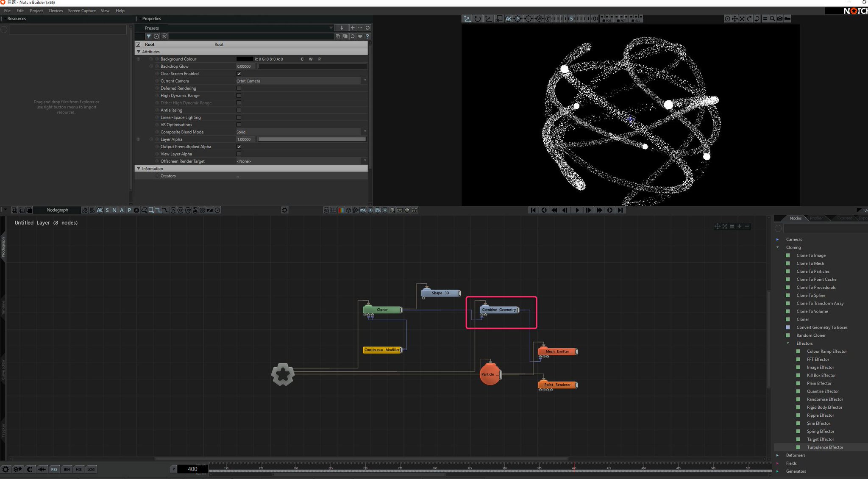Select Turbulence Effector in the node list
The height and width of the screenshot is (479, 868).
825,447
